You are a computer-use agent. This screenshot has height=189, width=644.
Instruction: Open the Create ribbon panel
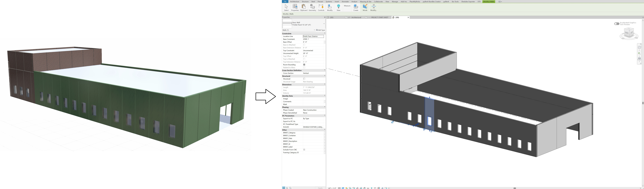tap(356, 7)
